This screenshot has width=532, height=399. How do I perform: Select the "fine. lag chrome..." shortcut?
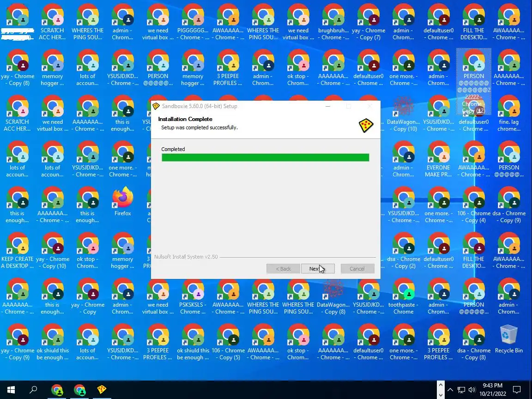pos(508,114)
